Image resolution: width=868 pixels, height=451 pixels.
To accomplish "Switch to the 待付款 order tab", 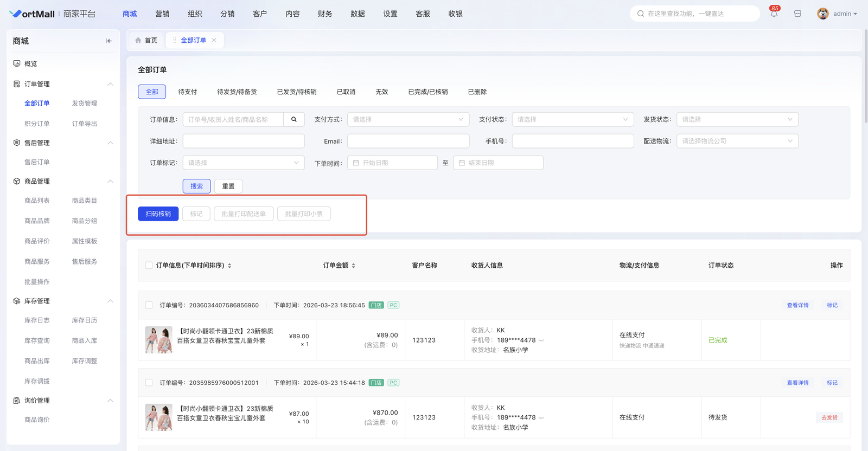I will tap(188, 92).
